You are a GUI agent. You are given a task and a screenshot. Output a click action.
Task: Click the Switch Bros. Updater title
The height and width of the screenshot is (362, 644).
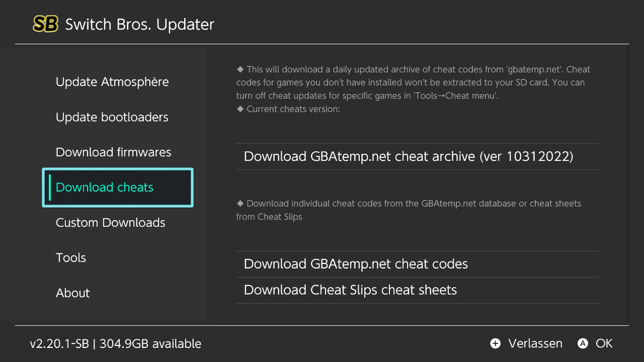pos(139,24)
